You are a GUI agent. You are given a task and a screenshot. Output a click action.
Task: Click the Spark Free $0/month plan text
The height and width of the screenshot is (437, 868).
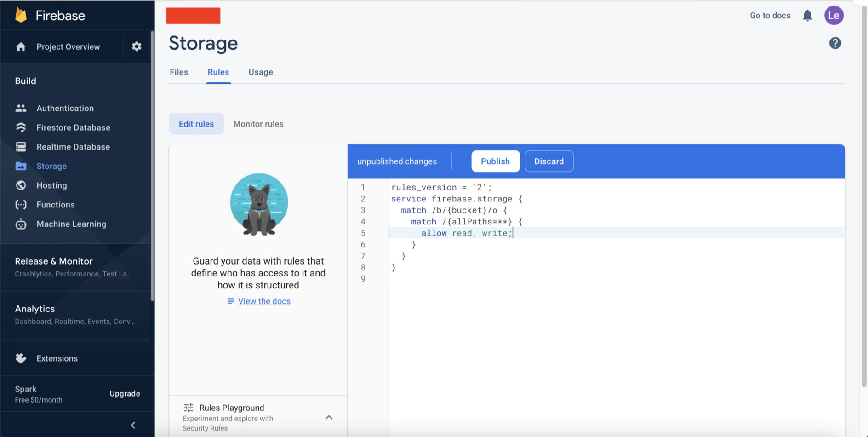(39, 394)
